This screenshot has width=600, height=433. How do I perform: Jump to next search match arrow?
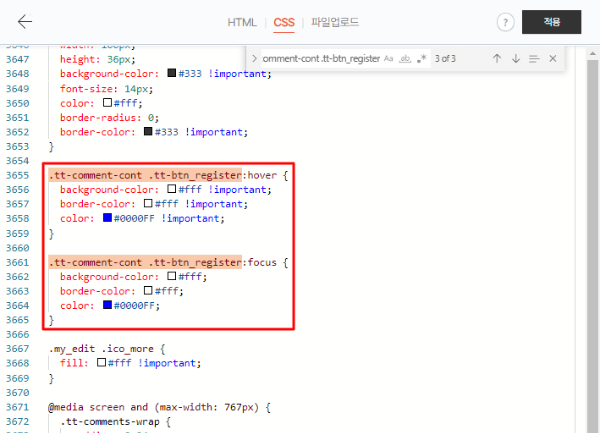click(x=516, y=59)
